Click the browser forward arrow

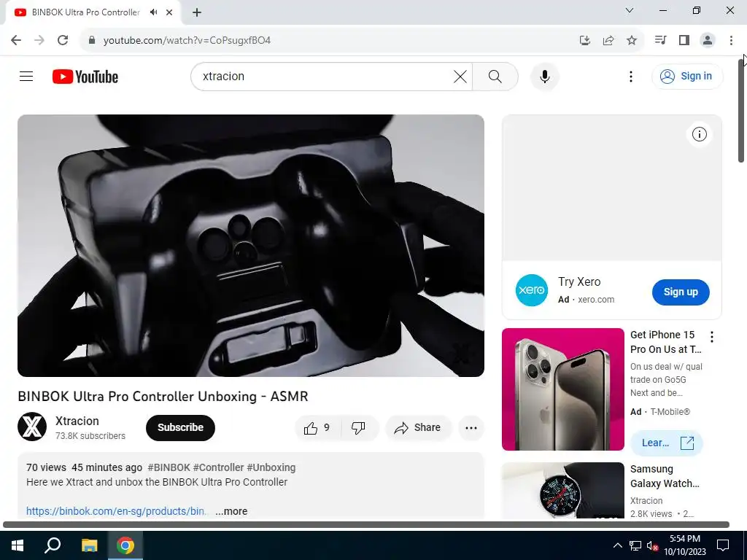39,40
